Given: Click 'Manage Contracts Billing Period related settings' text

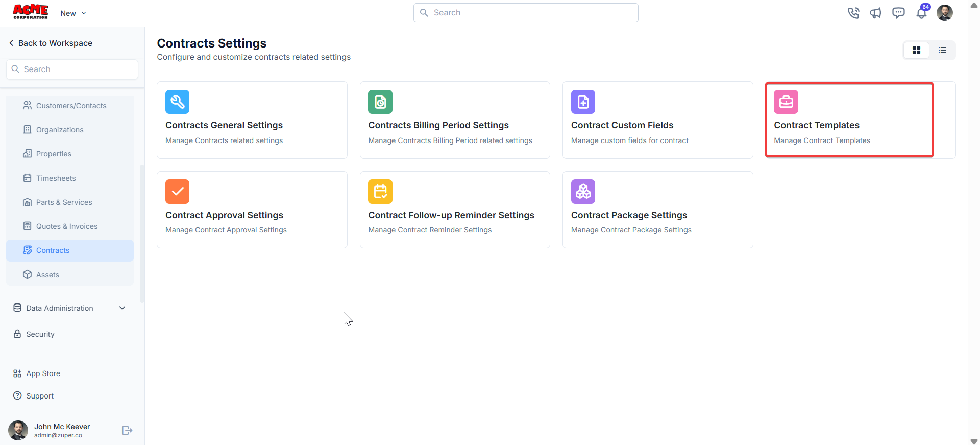Looking at the screenshot, I should point(450,140).
